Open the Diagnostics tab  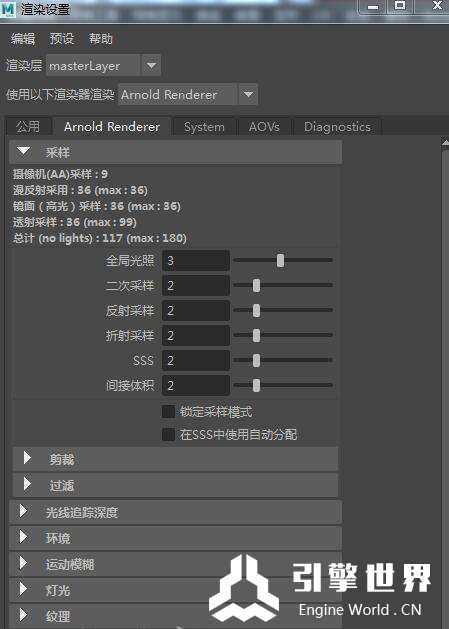[337, 127]
